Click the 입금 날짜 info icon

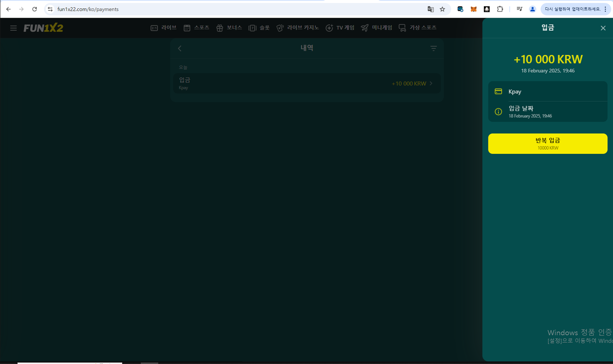click(498, 112)
